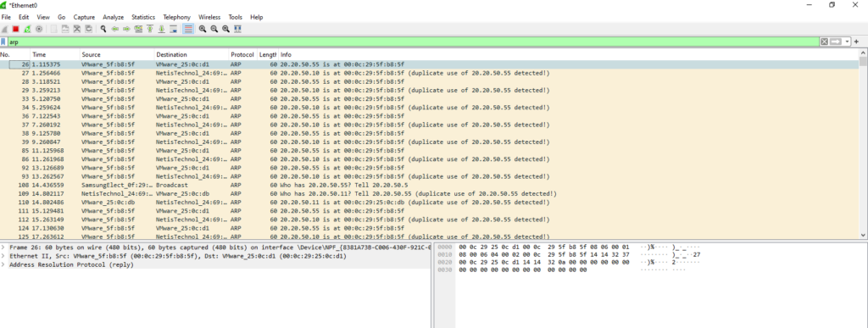Open Find a packet magnifier icon

103,29
